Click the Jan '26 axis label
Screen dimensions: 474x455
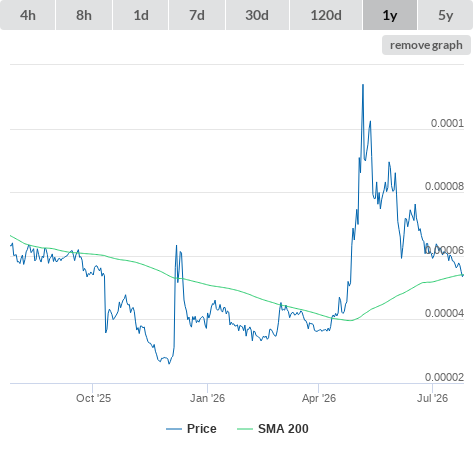207,398
